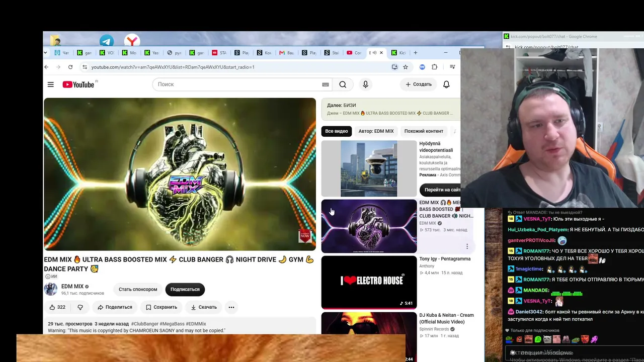Click the YouTube search magnifier button
The height and width of the screenshot is (362, 644).
pos(343,84)
